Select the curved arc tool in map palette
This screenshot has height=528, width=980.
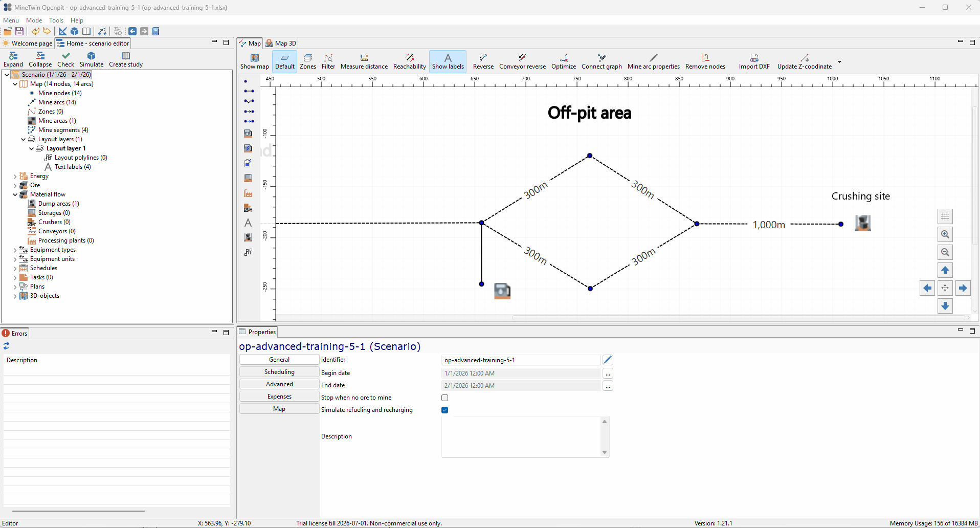coord(249,101)
